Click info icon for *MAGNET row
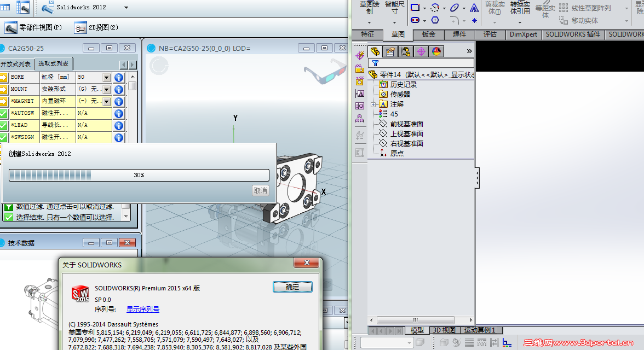Screen dimensions: 644x350 [x=119, y=101]
